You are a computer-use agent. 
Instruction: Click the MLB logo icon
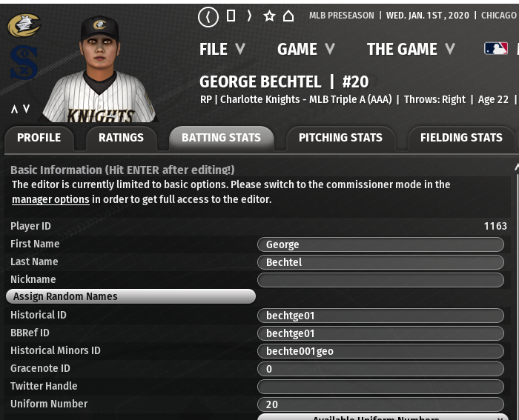click(x=496, y=49)
